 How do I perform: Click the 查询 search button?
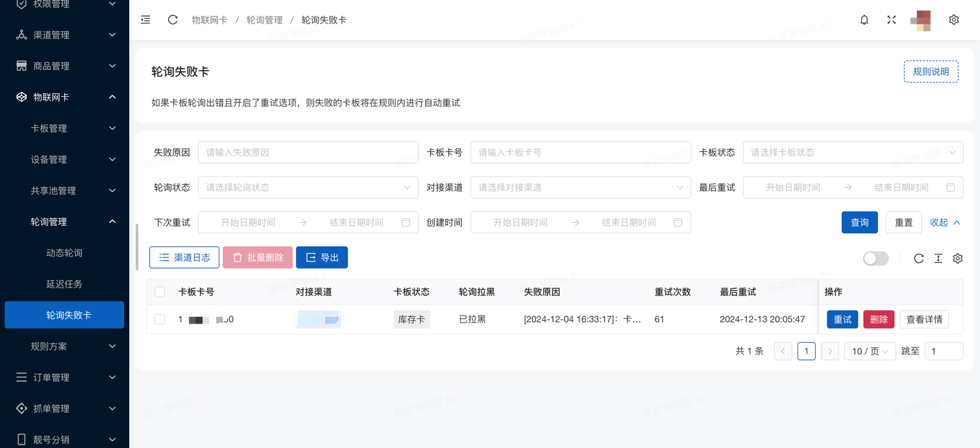click(859, 223)
